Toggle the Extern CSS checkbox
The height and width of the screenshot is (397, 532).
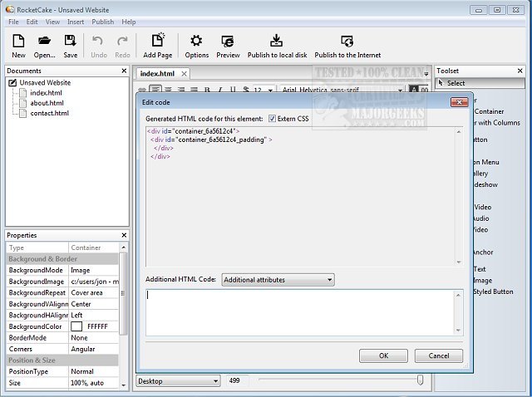pyautogui.click(x=272, y=119)
